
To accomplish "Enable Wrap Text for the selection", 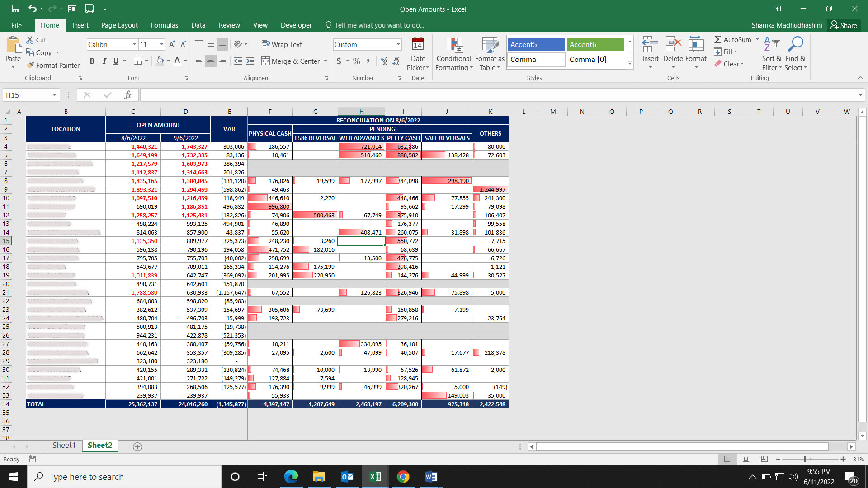I will pos(282,44).
